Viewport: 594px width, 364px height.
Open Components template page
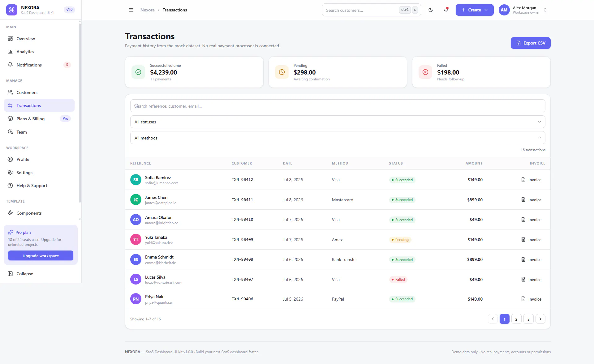coord(39,213)
